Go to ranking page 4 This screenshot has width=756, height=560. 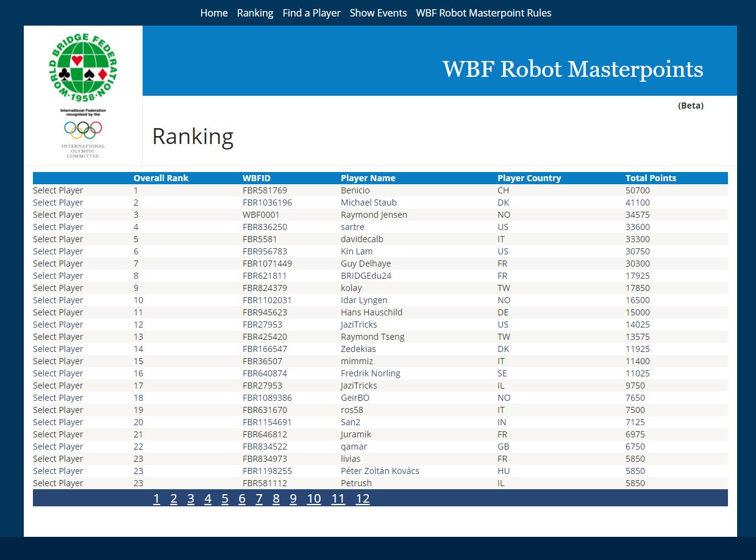[x=208, y=499]
